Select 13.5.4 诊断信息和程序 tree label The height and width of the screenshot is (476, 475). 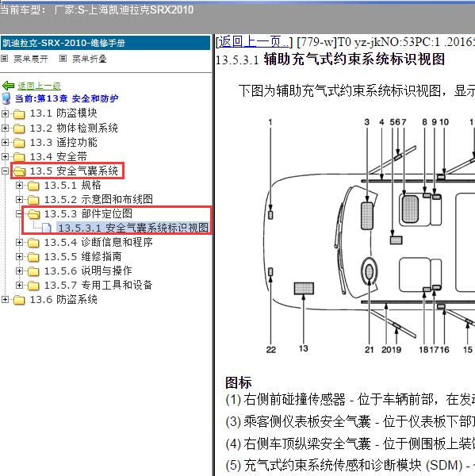[x=98, y=242]
